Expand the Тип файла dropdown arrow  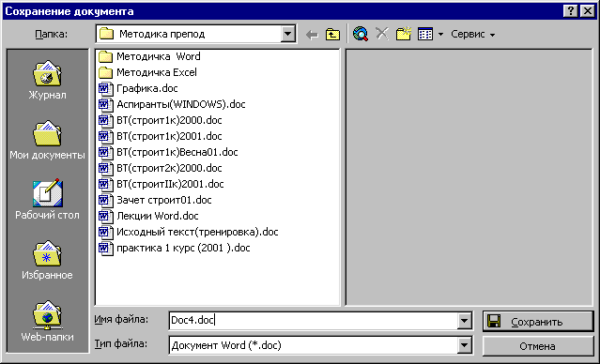(x=464, y=345)
